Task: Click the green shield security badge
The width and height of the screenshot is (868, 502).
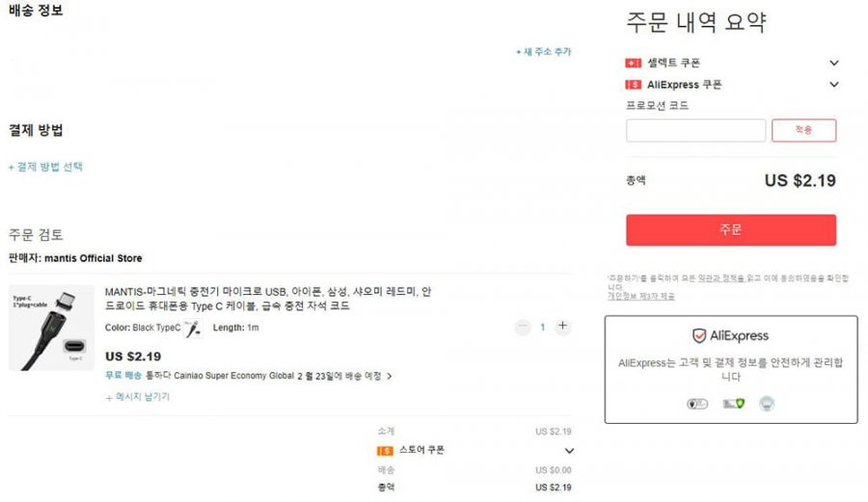Action: pos(734,404)
